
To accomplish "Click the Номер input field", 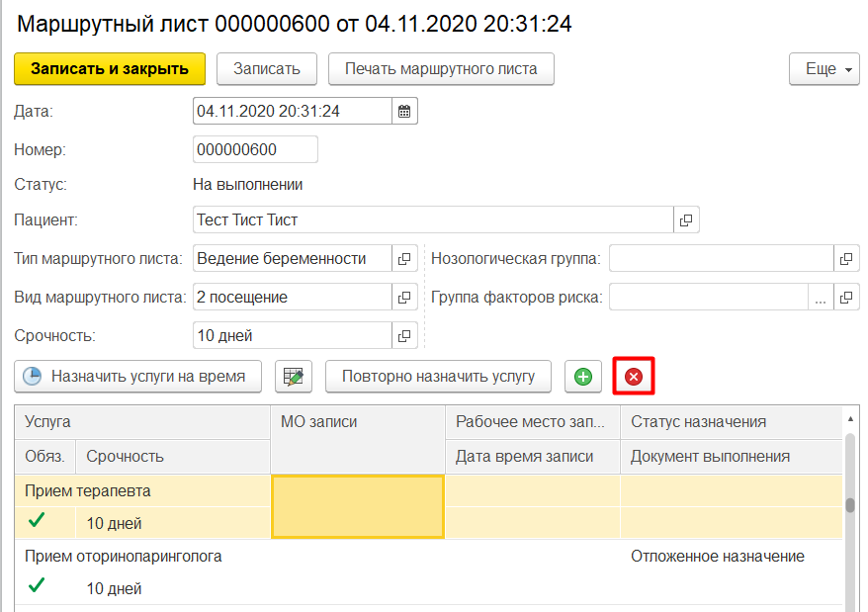I will point(255,149).
